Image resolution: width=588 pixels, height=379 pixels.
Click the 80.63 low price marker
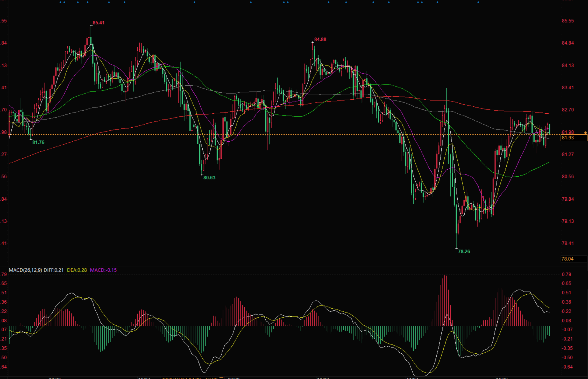coord(209,178)
